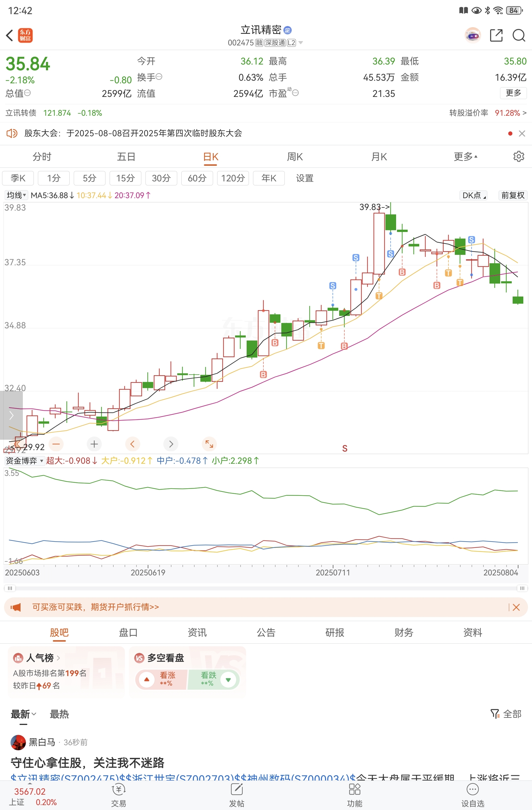
Task: Open the Eastmoney orange logo
Action: tap(25, 35)
